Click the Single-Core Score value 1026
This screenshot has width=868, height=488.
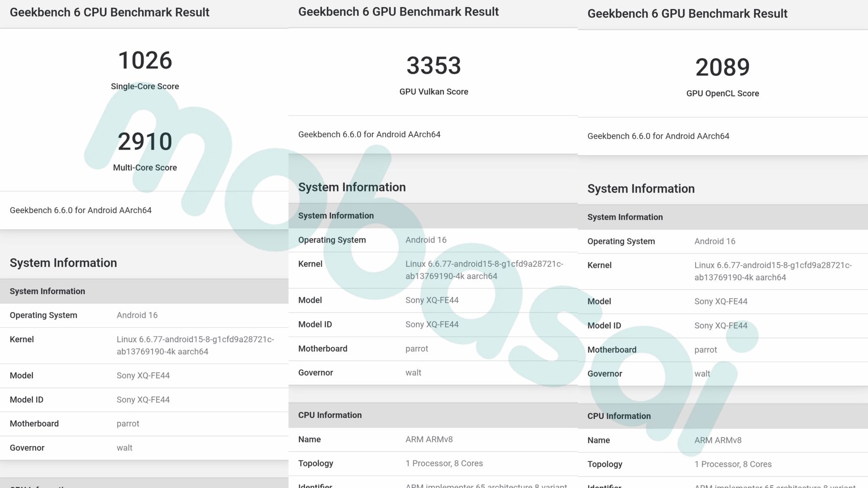[x=145, y=61]
